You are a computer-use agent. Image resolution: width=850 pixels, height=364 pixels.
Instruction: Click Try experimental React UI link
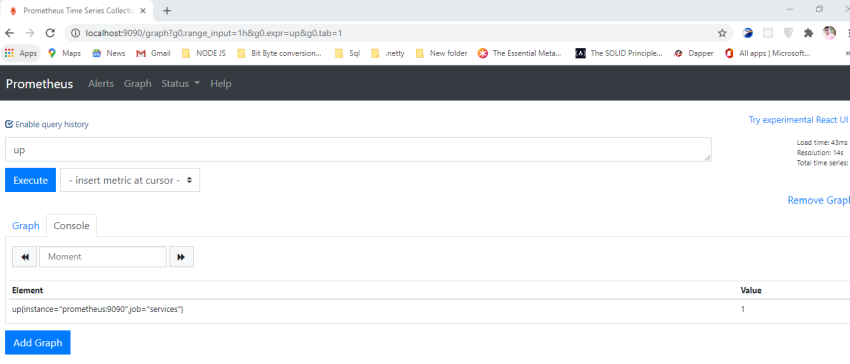[x=798, y=120]
